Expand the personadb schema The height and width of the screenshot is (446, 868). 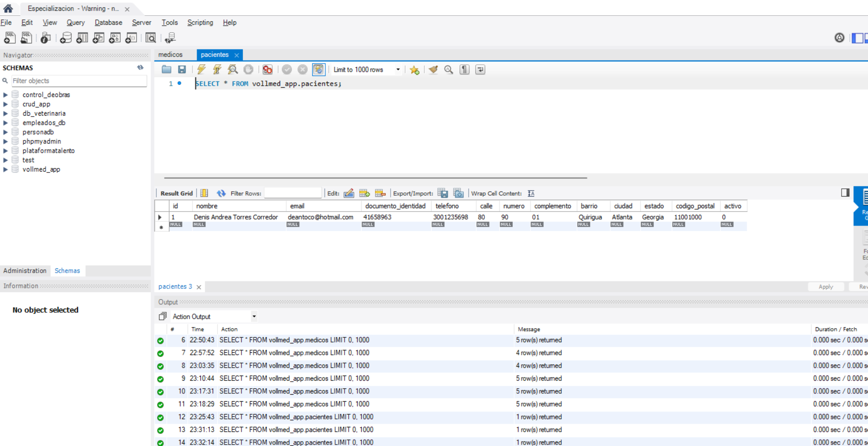(x=6, y=132)
